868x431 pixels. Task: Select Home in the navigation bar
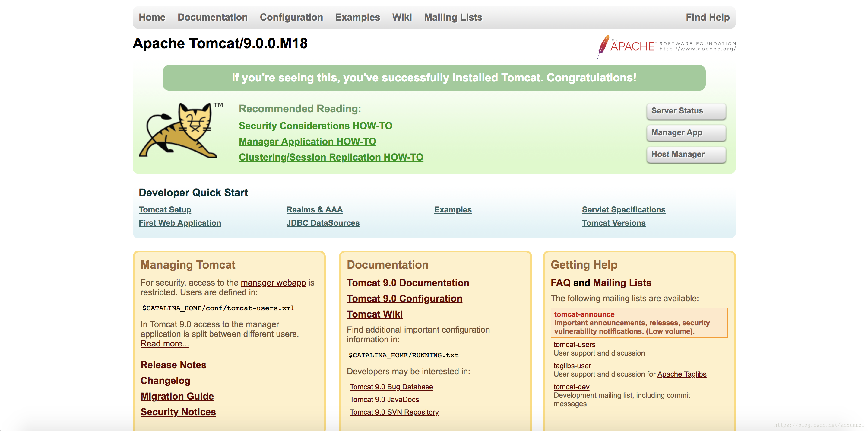152,17
